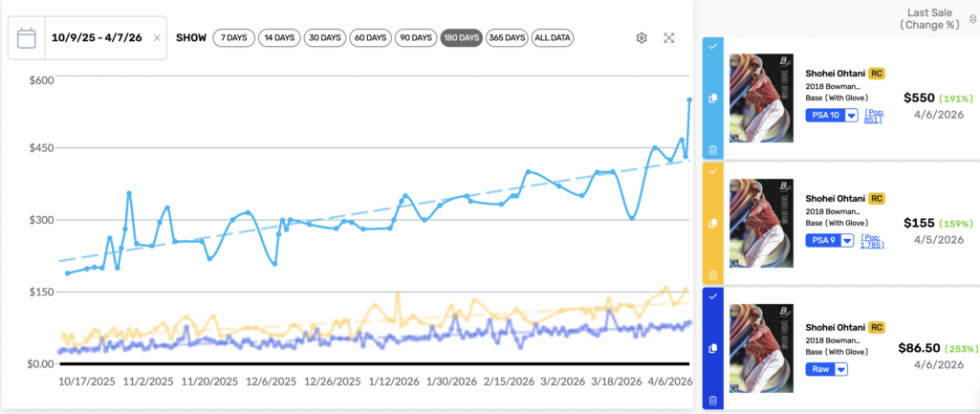This screenshot has width=980, height=414.
Task: Delete the PSA 10 card entry
Action: pos(712,150)
